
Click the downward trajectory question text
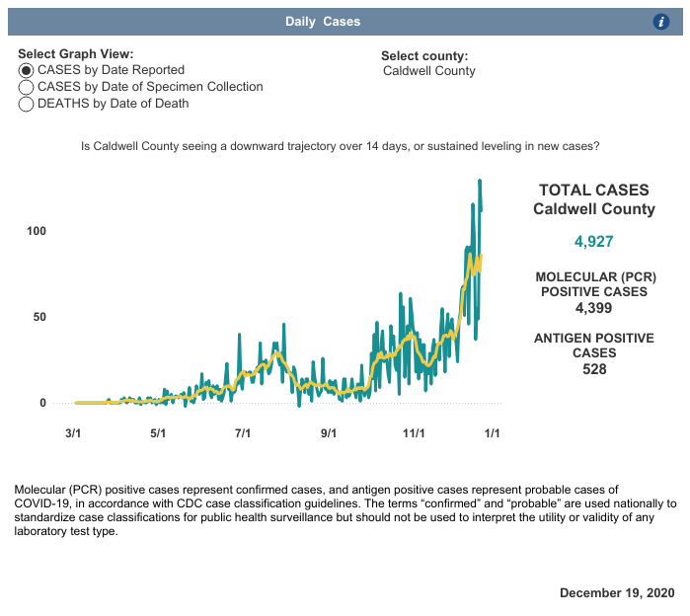tap(341, 146)
